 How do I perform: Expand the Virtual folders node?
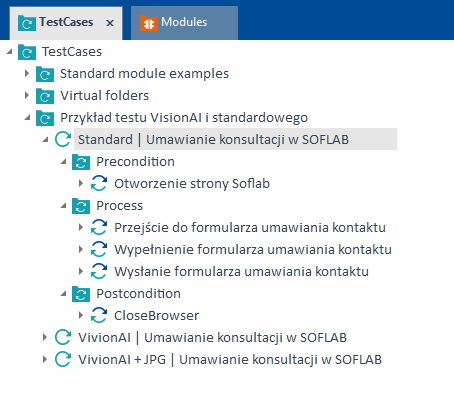[x=27, y=95]
